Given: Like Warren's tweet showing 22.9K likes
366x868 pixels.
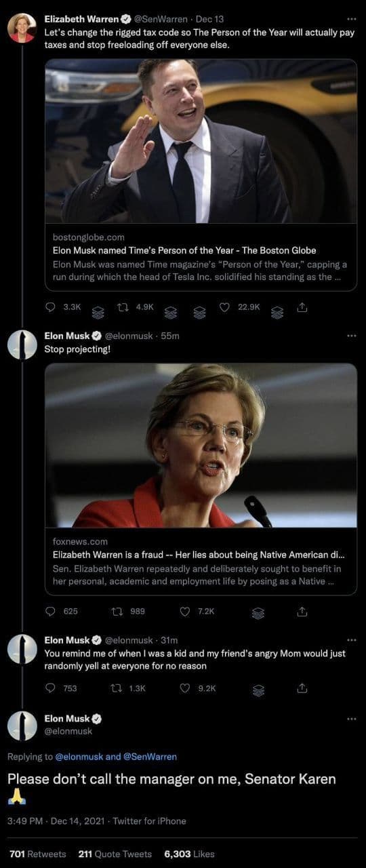Looking at the screenshot, I should [x=225, y=307].
